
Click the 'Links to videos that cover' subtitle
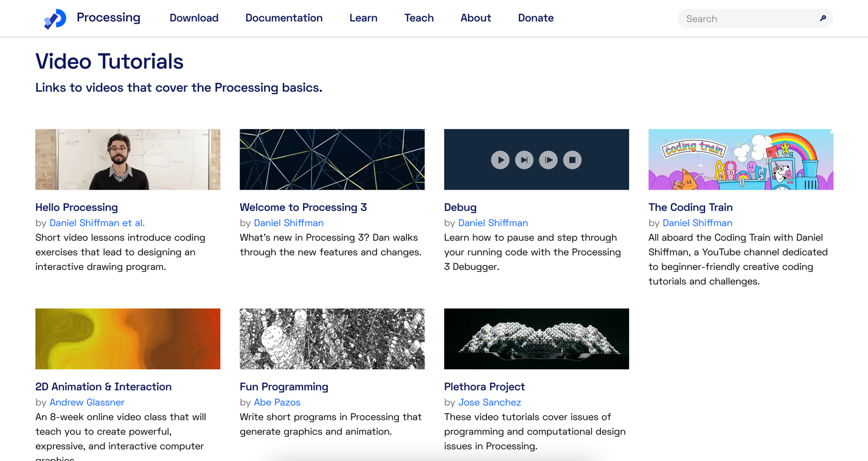click(179, 88)
